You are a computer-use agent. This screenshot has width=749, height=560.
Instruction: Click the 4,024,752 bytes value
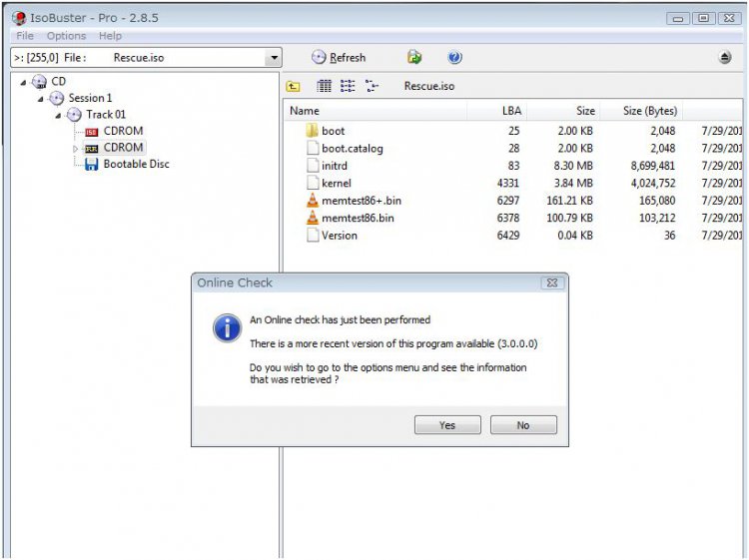[653, 183]
